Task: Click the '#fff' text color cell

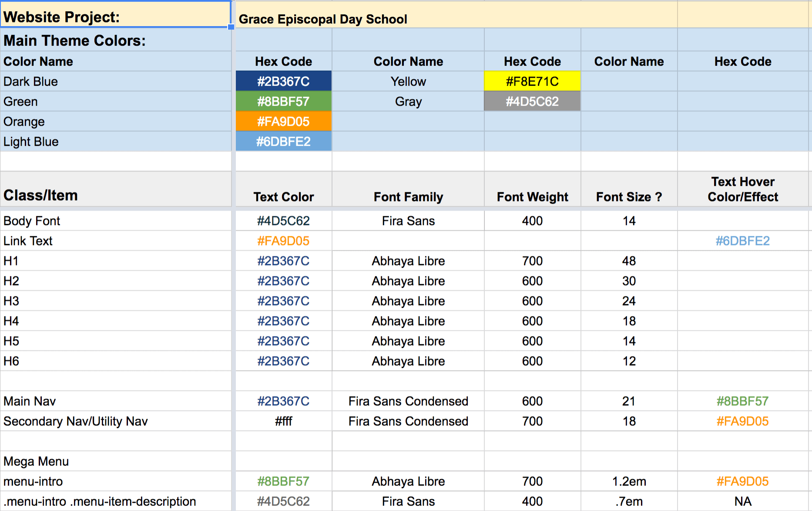Action: (283, 421)
